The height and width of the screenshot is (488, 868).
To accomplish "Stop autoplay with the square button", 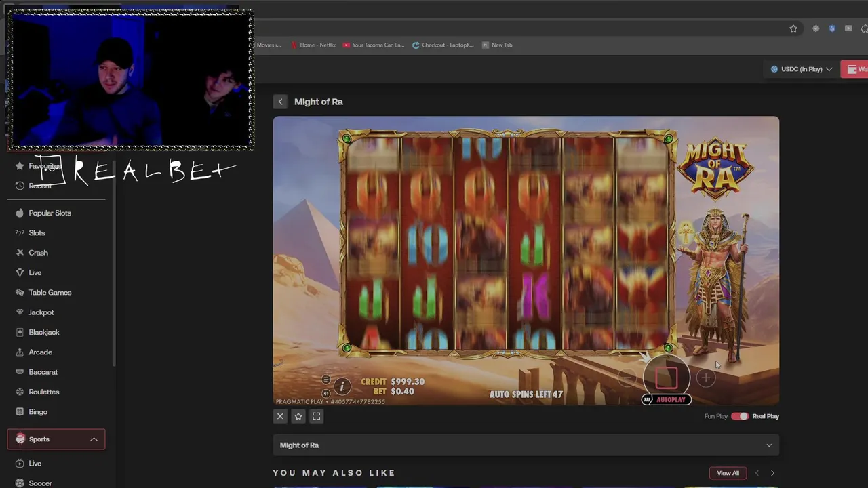I will click(666, 378).
